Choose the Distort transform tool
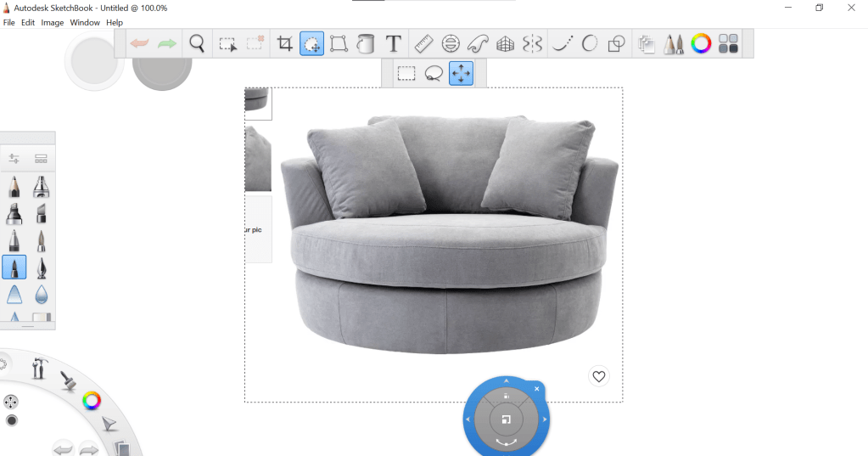 point(339,44)
